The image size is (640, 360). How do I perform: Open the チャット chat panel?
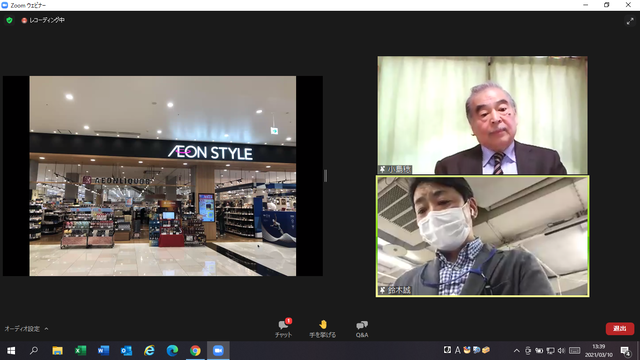click(x=283, y=328)
